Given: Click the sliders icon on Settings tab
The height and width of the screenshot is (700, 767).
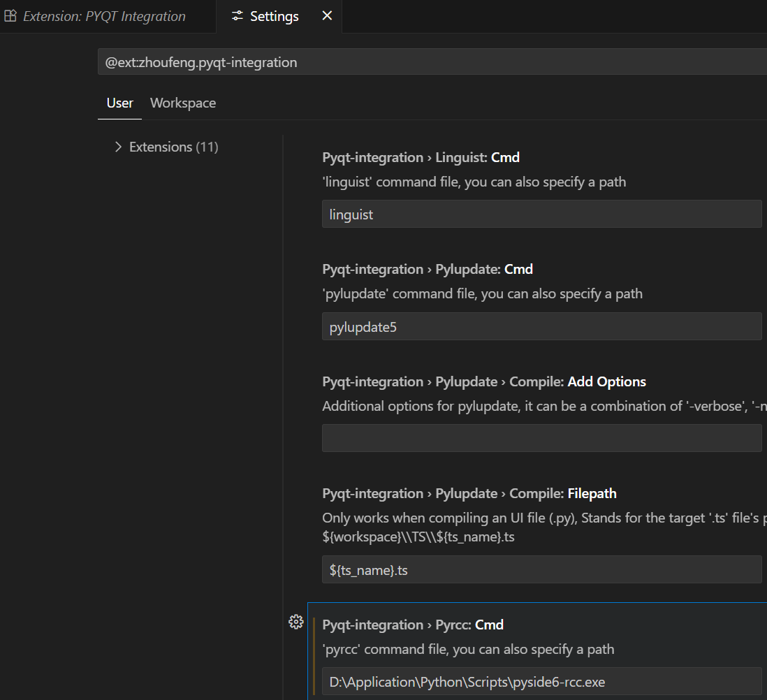Looking at the screenshot, I should coord(238,16).
